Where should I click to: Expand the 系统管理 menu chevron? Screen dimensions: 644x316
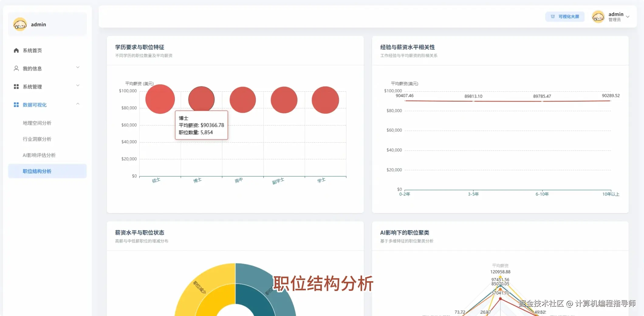(78, 86)
